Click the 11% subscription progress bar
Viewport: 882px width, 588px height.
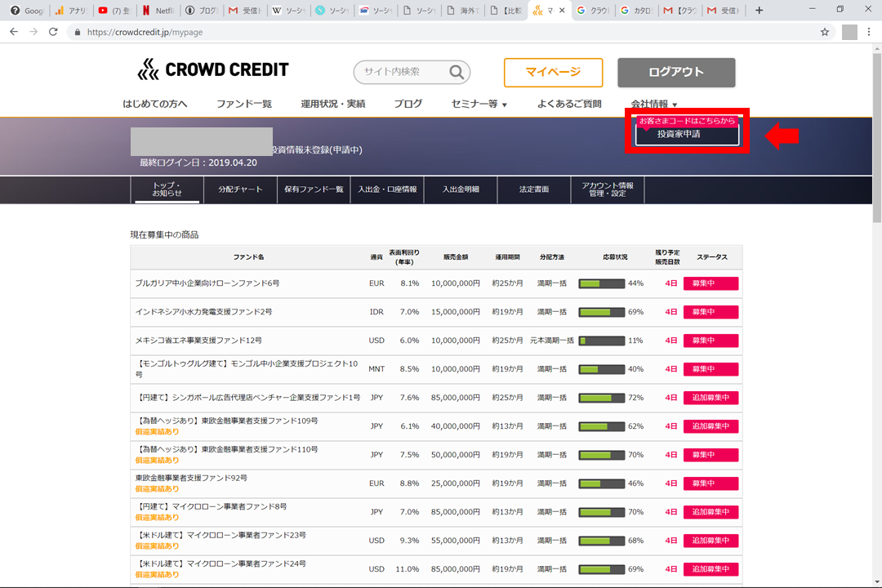click(x=601, y=341)
